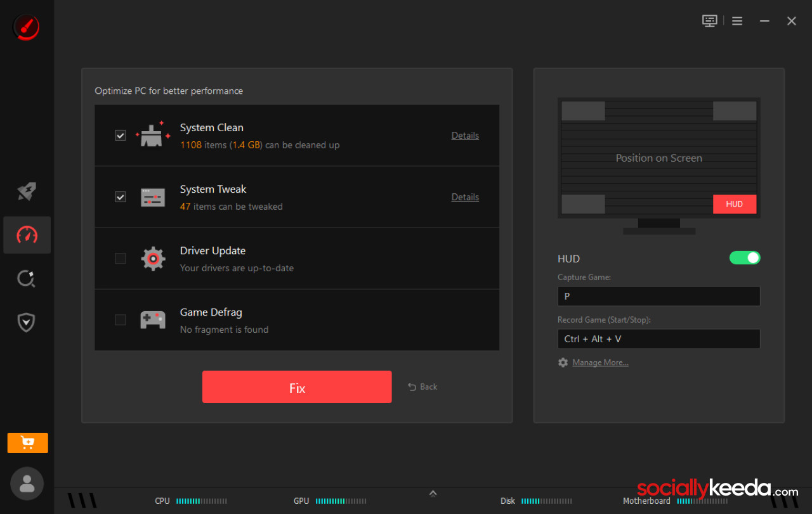
Task: Select the top-left HUD screen position
Action: pos(583,111)
